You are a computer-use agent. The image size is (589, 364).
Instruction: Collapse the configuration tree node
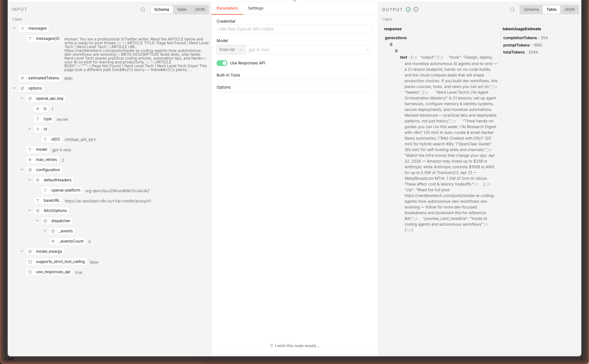(x=22, y=170)
